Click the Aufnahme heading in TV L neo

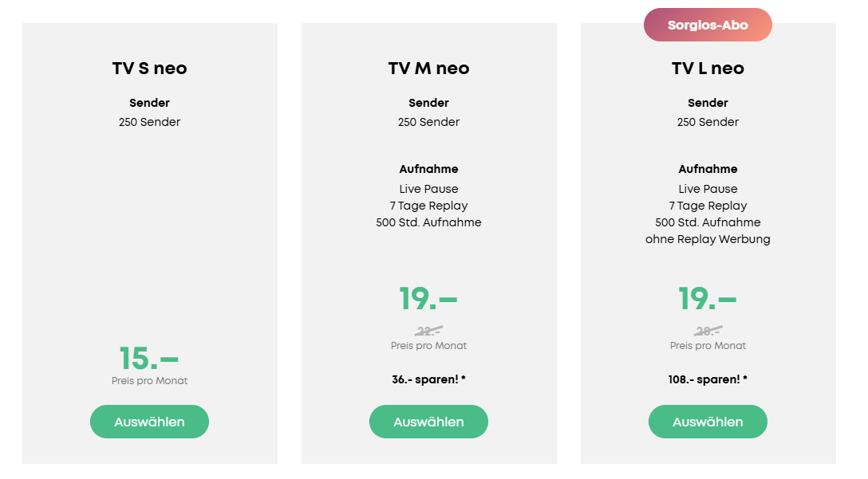(x=708, y=169)
